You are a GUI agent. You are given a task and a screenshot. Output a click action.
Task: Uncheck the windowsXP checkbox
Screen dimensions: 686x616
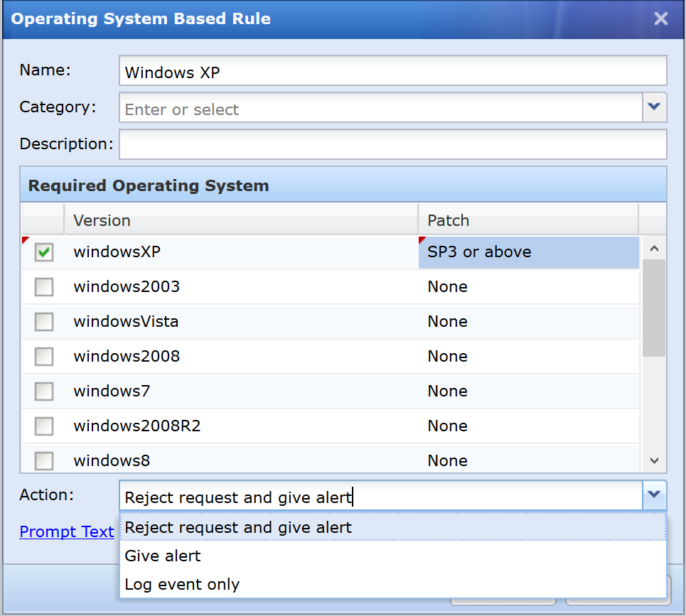[x=44, y=252]
